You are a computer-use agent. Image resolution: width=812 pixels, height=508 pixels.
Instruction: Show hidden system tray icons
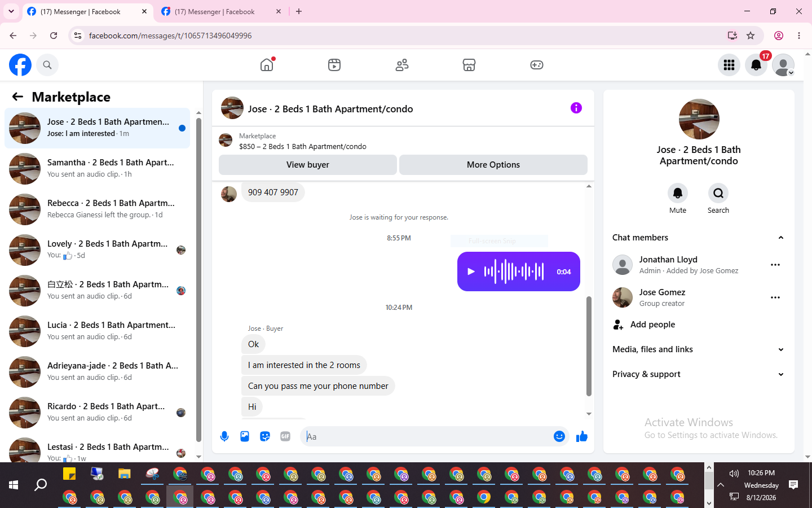pos(721,485)
